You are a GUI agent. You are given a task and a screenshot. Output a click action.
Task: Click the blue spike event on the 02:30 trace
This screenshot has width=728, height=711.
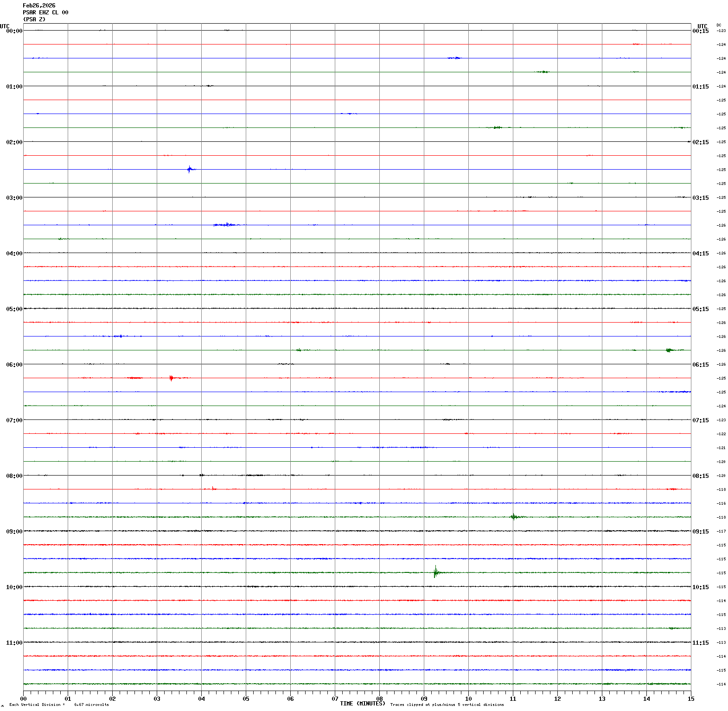click(189, 169)
